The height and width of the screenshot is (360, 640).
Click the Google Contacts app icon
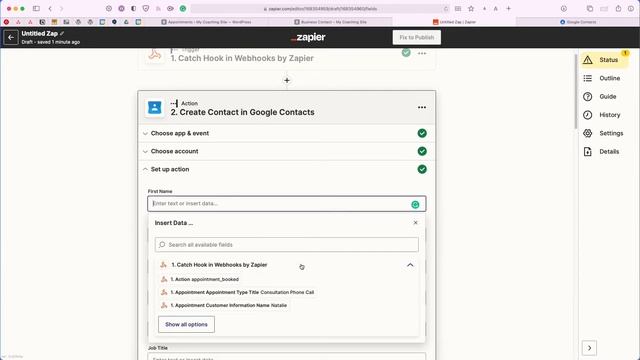pos(155,108)
